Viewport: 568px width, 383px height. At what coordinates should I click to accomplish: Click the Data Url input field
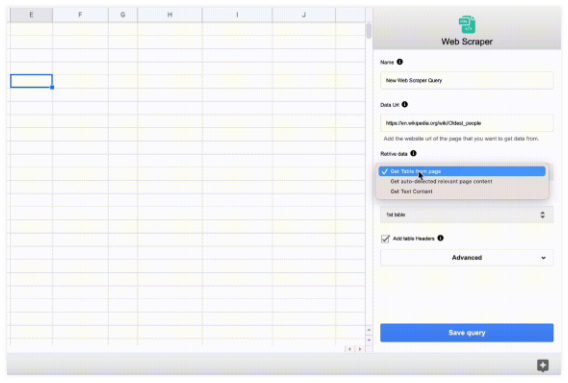tap(467, 123)
